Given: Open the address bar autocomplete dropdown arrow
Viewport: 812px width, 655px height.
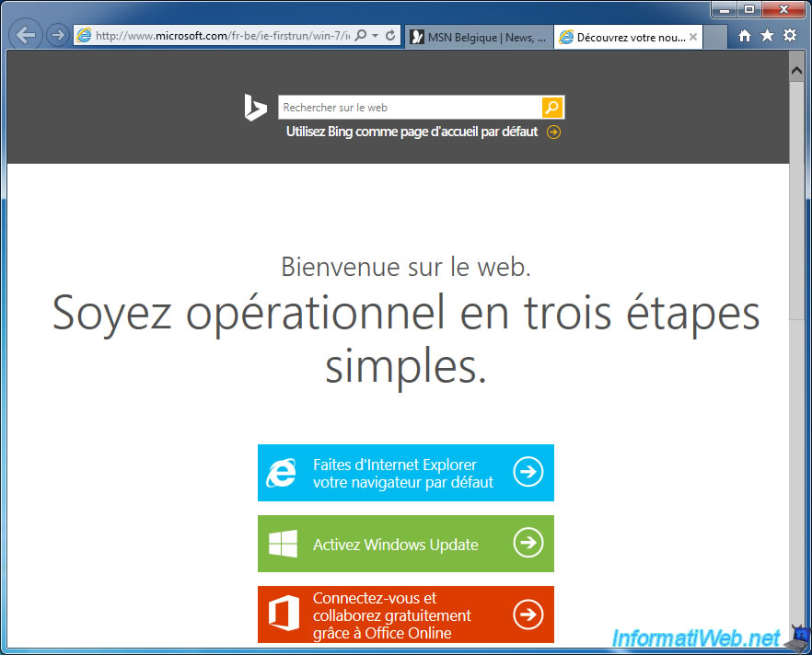Looking at the screenshot, I should click(375, 36).
